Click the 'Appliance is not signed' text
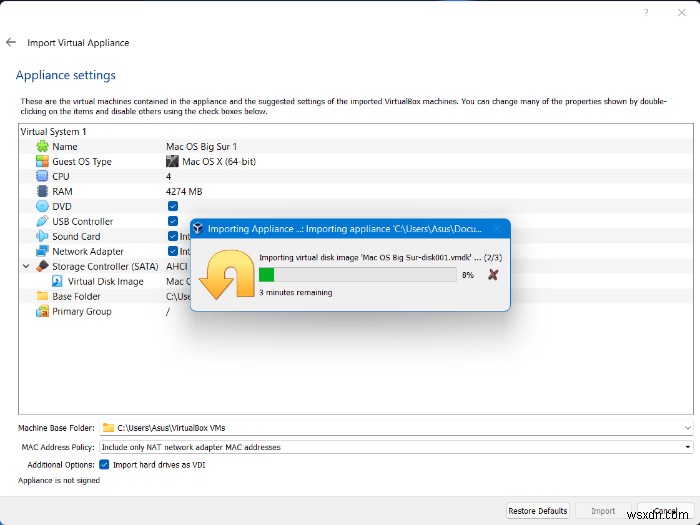700x525 pixels. click(59, 480)
